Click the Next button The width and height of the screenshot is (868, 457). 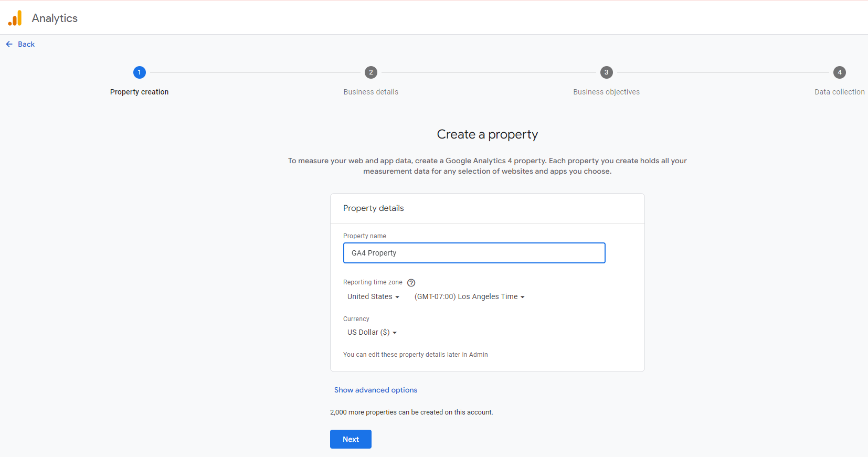(x=351, y=439)
